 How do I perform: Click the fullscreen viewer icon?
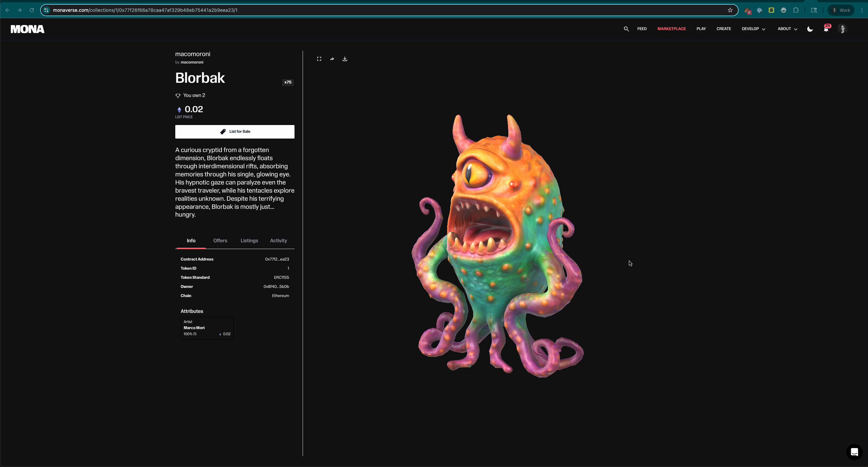pyautogui.click(x=319, y=59)
